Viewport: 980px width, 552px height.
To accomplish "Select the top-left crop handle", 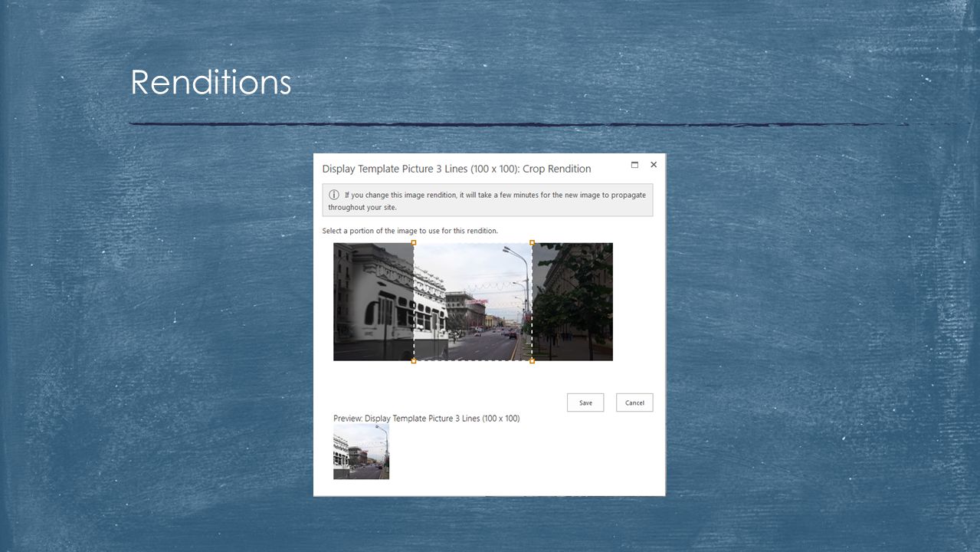I will click(414, 243).
